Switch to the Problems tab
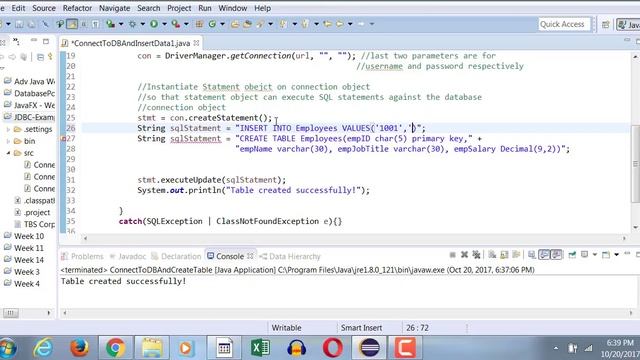This screenshot has width=640, height=360. click(x=83, y=256)
